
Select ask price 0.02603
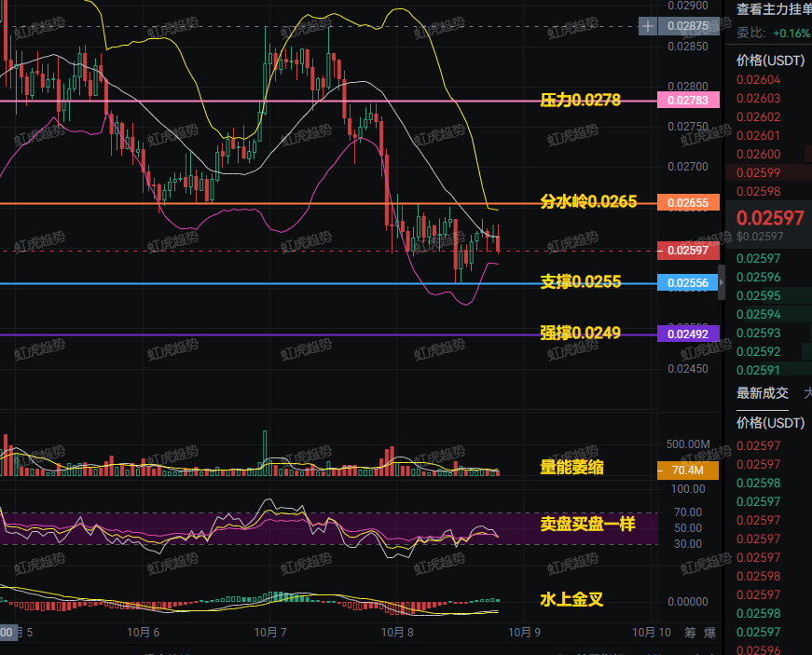pos(758,99)
